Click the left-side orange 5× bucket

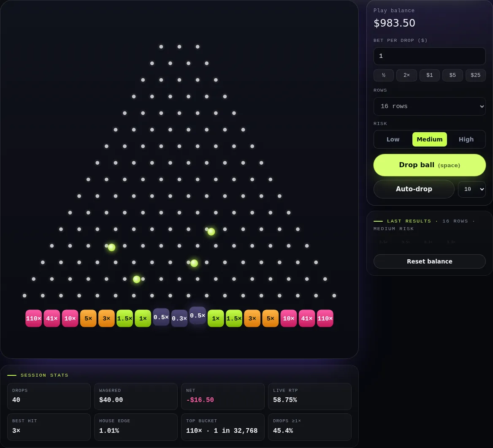[88, 318]
